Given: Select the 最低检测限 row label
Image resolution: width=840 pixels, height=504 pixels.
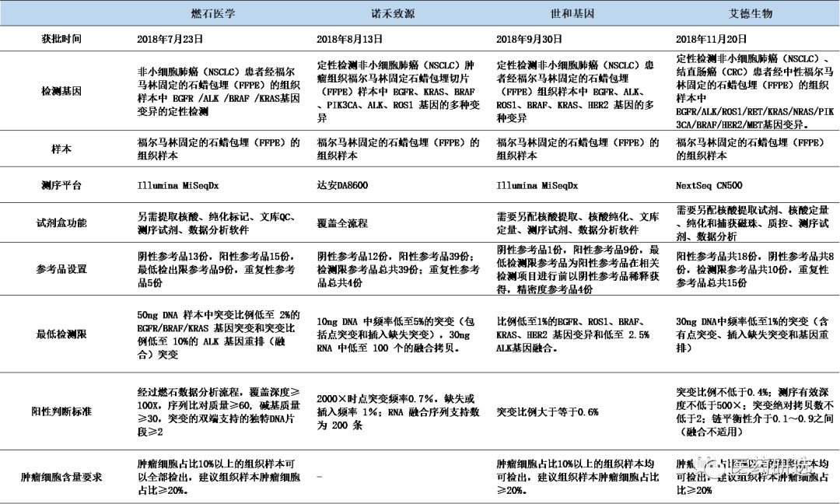Looking at the screenshot, I should [x=63, y=334].
